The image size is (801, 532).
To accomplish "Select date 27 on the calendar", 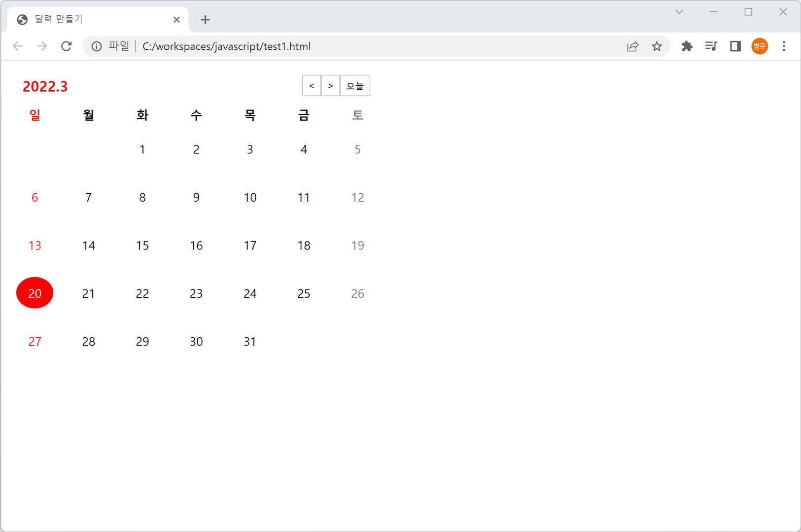I will (x=35, y=342).
